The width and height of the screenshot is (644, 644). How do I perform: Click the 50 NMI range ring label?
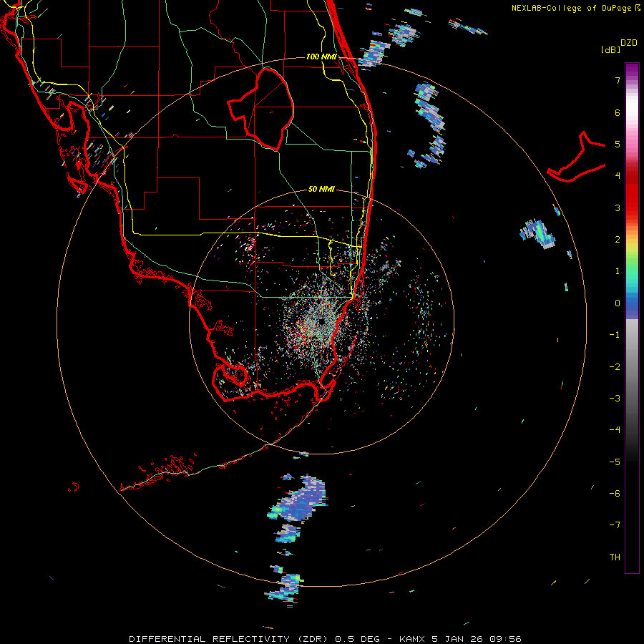[321, 189]
